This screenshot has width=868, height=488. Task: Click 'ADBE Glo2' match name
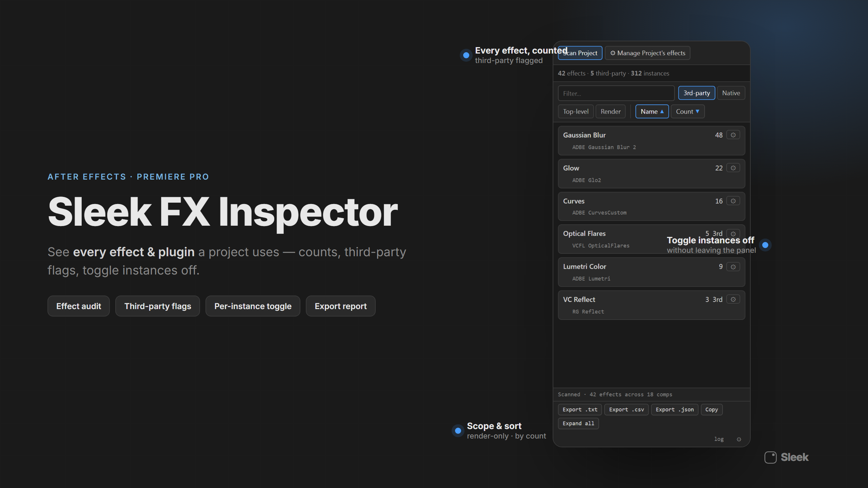tap(587, 180)
